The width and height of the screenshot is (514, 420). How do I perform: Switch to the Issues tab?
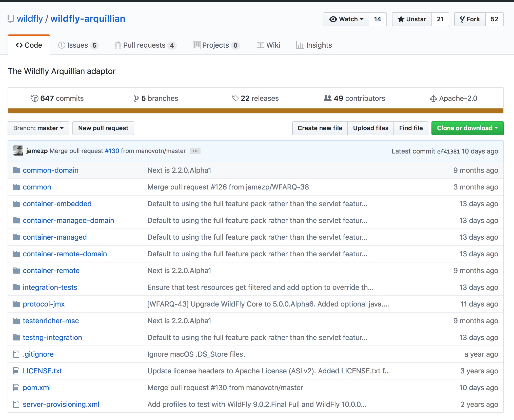78,45
